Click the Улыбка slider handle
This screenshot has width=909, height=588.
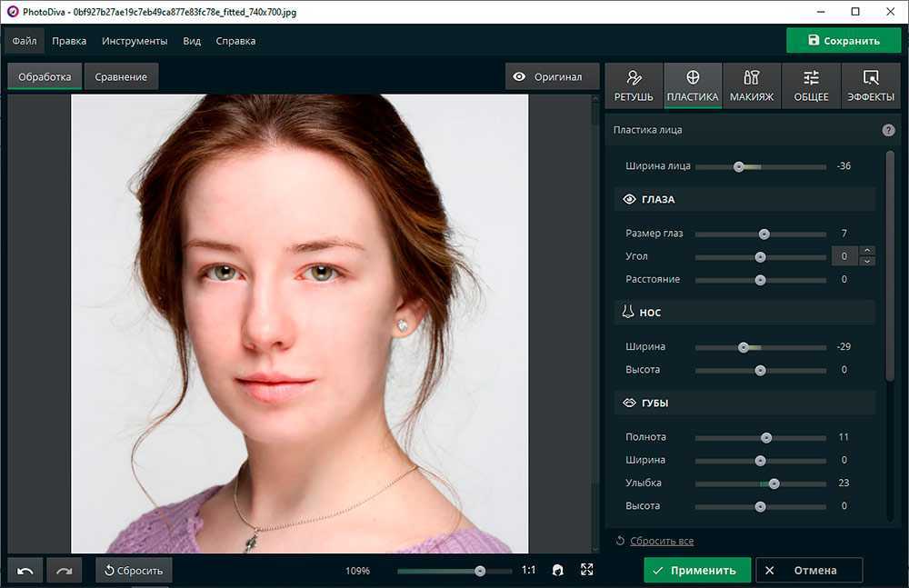point(774,483)
